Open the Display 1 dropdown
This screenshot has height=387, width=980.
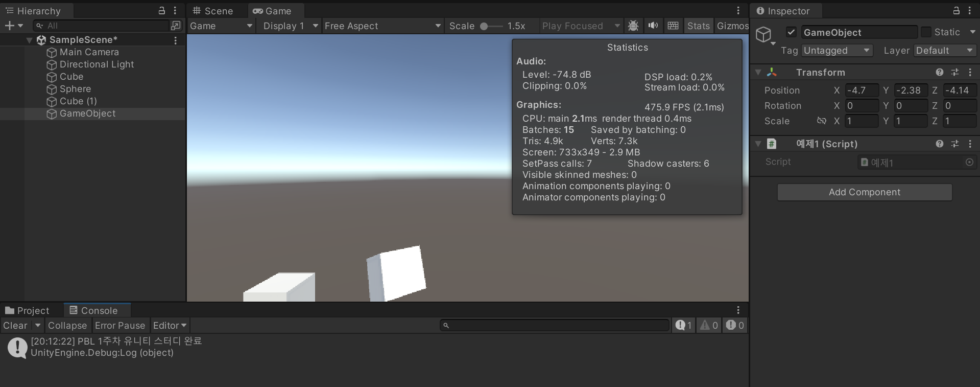pyautogui.click(x=291, y=26)
